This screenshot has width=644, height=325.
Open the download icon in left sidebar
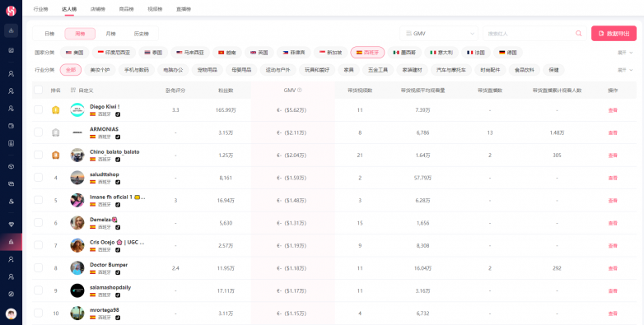(x=11, y=30)
